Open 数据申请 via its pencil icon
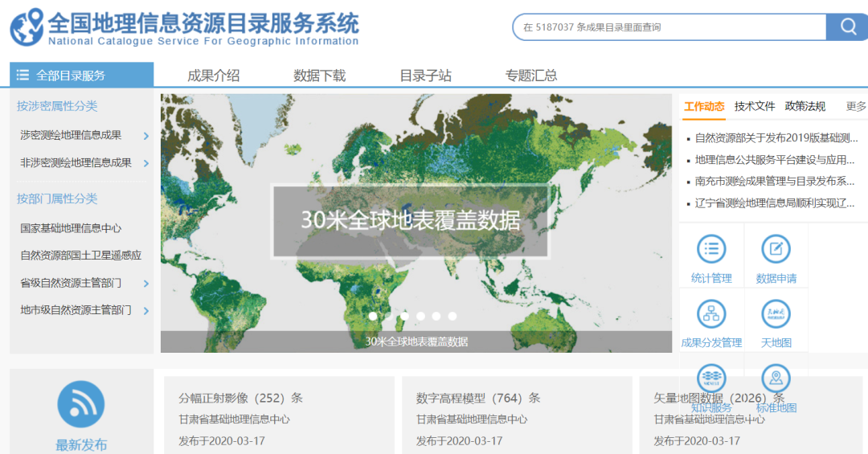This screenshot has height=454, width=868. (776, 249)
